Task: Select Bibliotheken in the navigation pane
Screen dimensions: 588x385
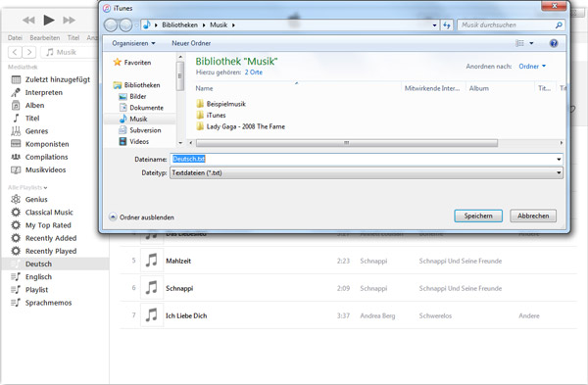Action: pos(142,85)
